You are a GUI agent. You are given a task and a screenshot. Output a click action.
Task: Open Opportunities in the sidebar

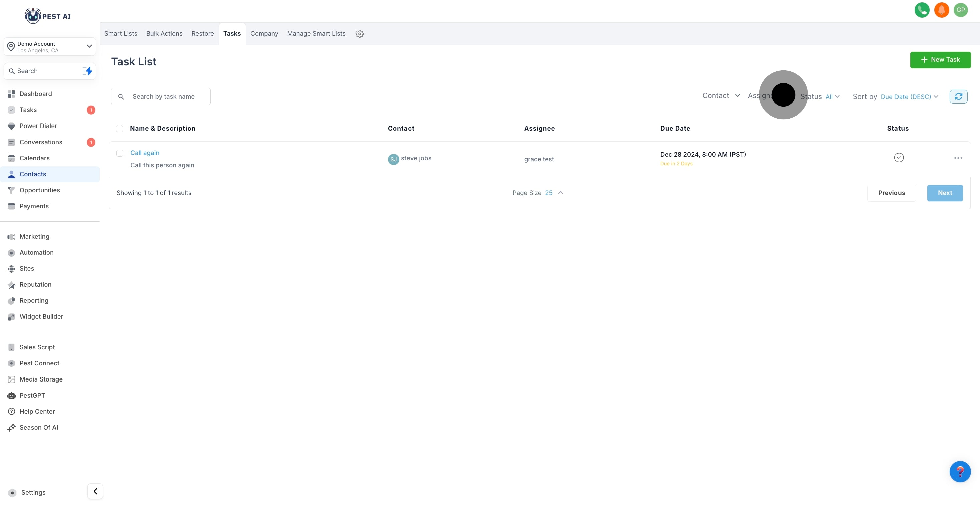click(39, 190)
